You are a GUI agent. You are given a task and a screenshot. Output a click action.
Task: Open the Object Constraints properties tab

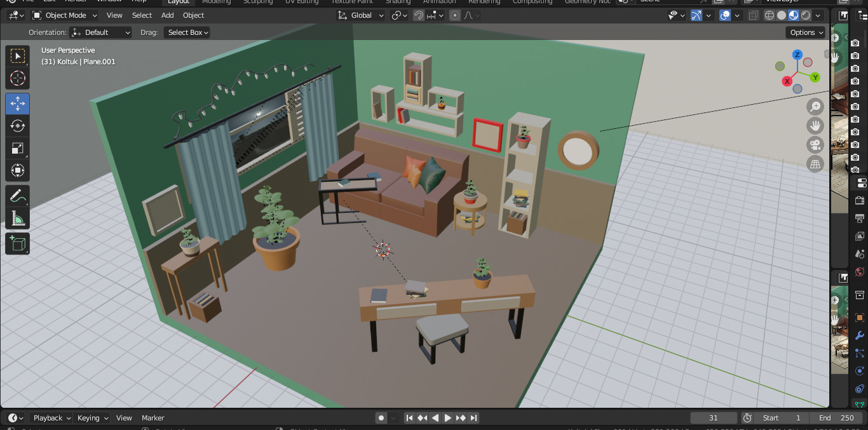coord(860,389)
